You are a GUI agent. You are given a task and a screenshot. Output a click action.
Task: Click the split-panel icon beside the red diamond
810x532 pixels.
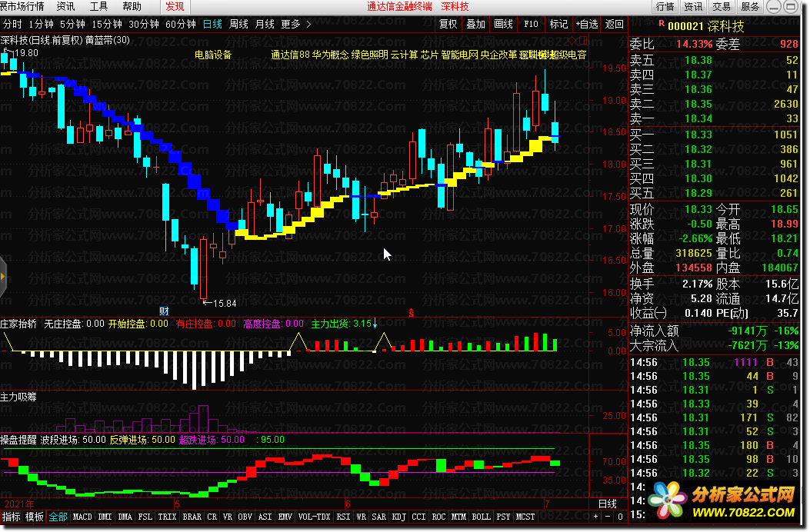coord(583,41)
